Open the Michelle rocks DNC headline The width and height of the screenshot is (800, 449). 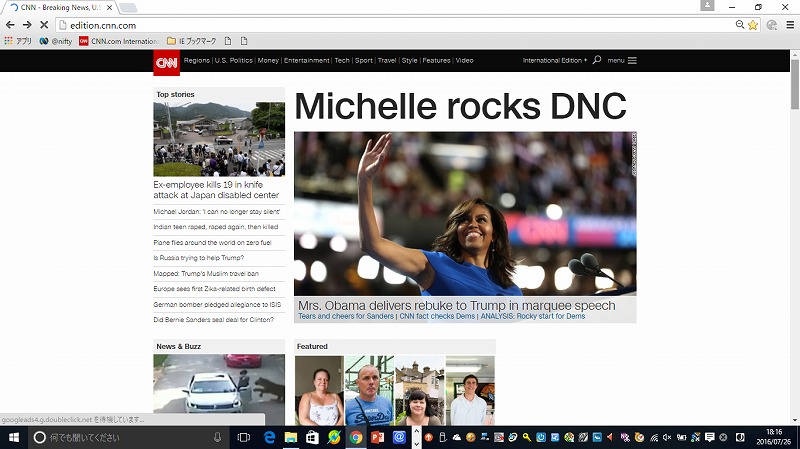click(x=460, y=106)
